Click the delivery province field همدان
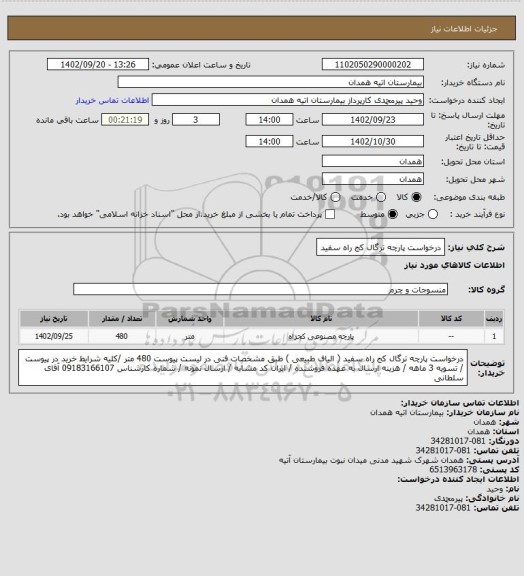This screenshot has height=576, width=524. 373,161
